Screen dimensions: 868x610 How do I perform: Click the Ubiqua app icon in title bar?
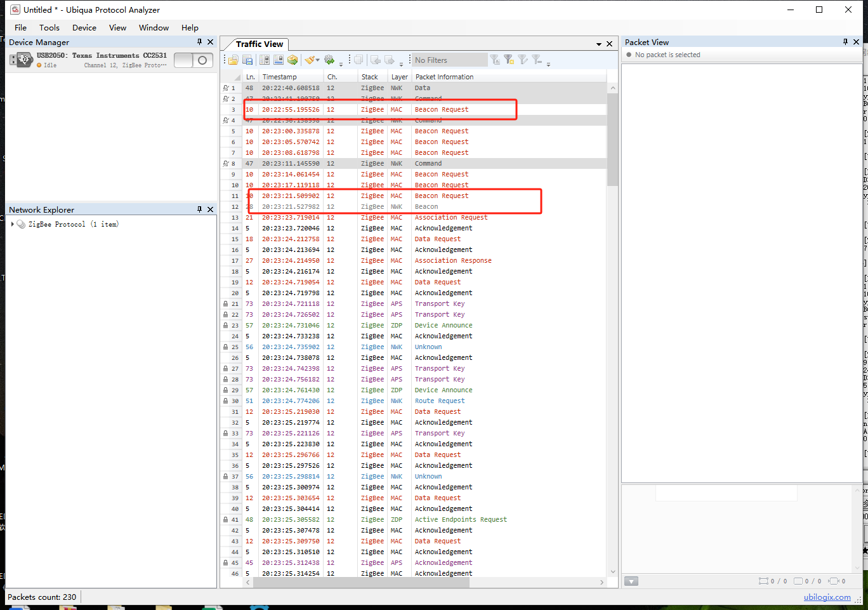[15, 10]
